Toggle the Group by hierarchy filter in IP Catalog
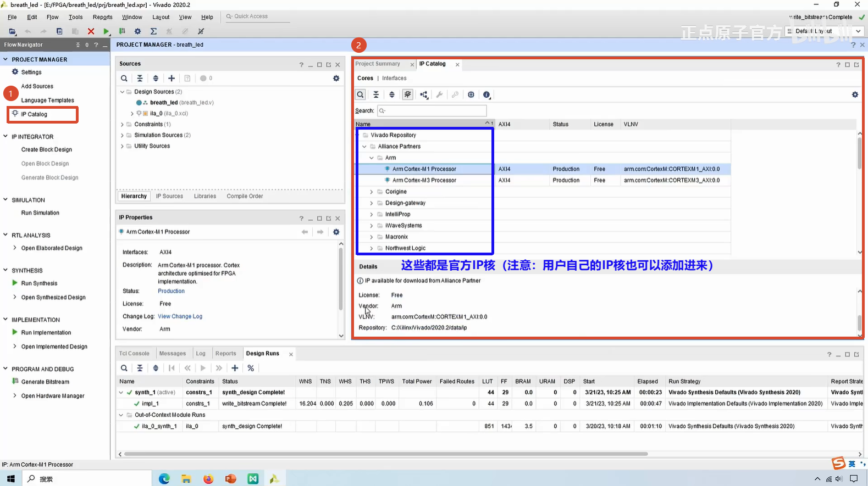This screenshot has height=486, width=868. click(407, 94)
